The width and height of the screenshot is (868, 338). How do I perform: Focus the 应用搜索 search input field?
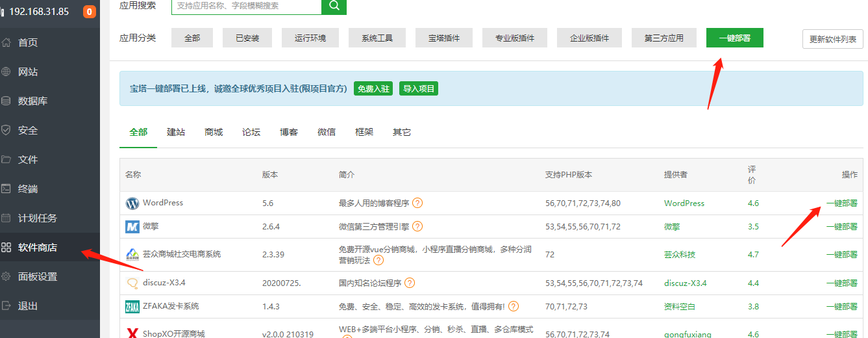[247, 6]
